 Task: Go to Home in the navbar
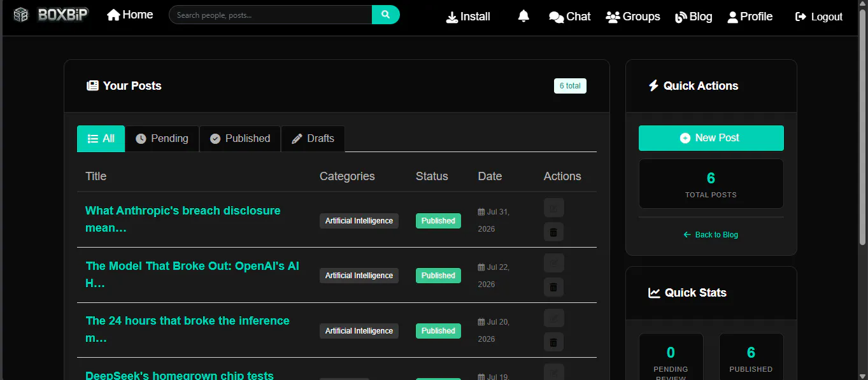click(x=130, y=15)
